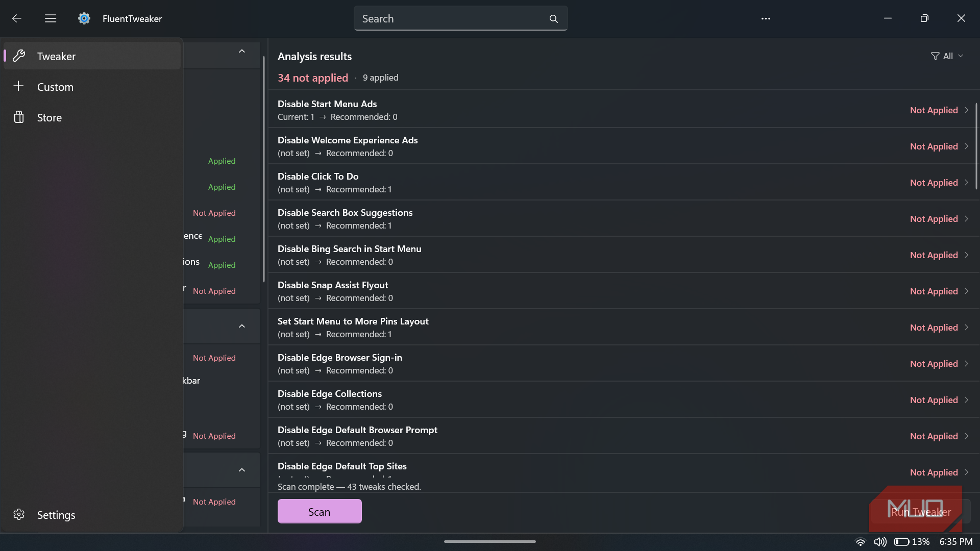
Task: Expand Set Start Menu to More Pins chevron
Action: 966,327
